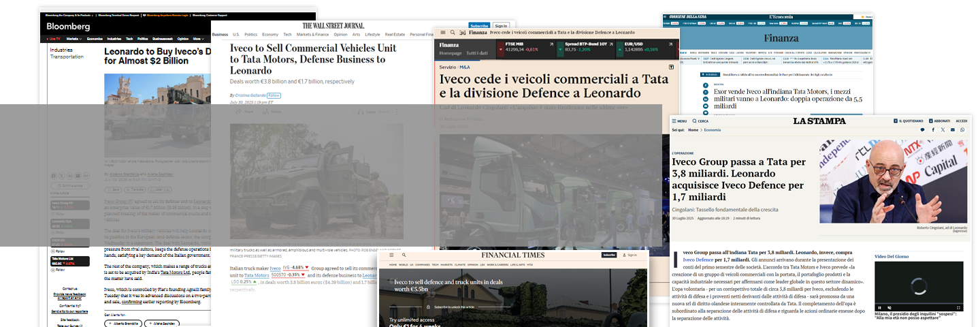Click the WSJ Subscribe button
The height and width of the screenshot is (327, 980).
(478, 25)
